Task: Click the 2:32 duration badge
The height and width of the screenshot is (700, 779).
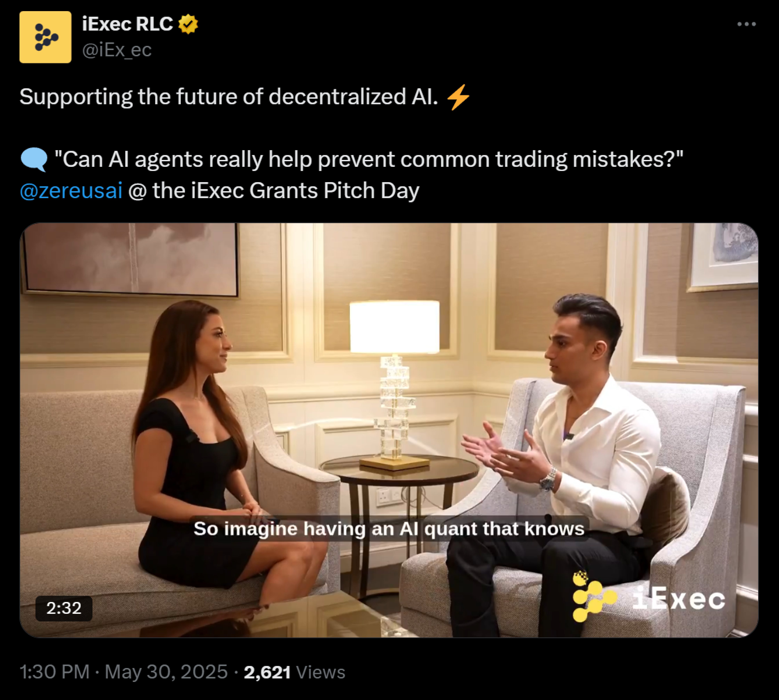Action: click(x=64, y=608)
